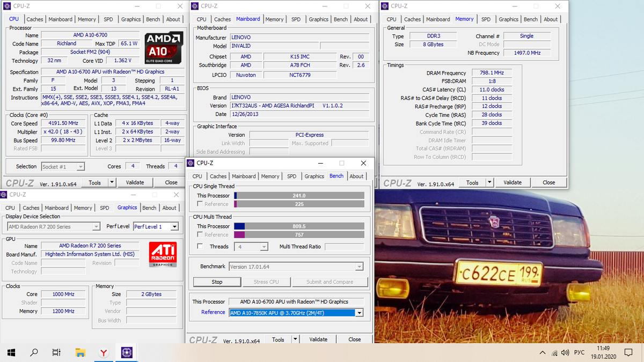This screenshot has height=362, width=644.
Task: Click the Submit and Compare button
Action: click(x=330, y=282)
